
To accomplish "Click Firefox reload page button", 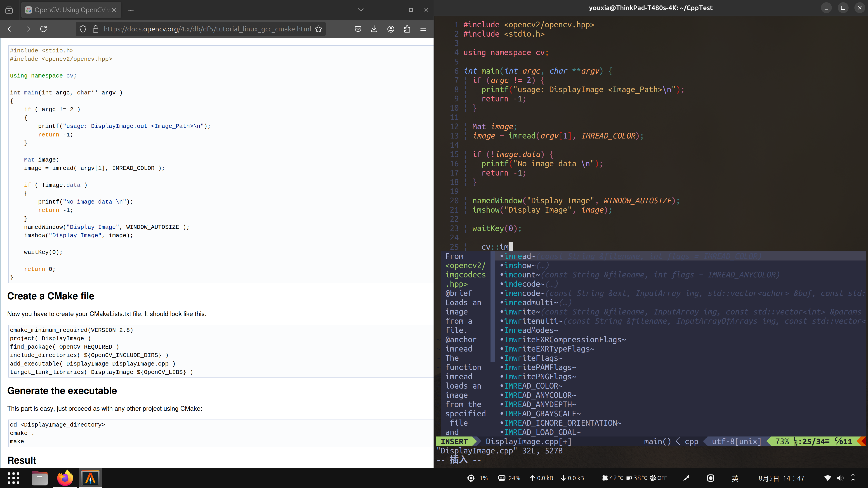I will pos(43,29).
